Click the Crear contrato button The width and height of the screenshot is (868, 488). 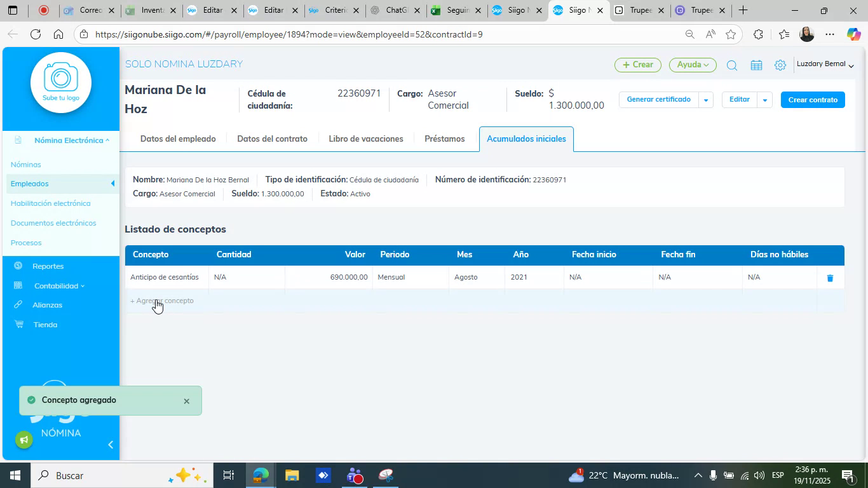pyautogui.click(x=813, y=100)
